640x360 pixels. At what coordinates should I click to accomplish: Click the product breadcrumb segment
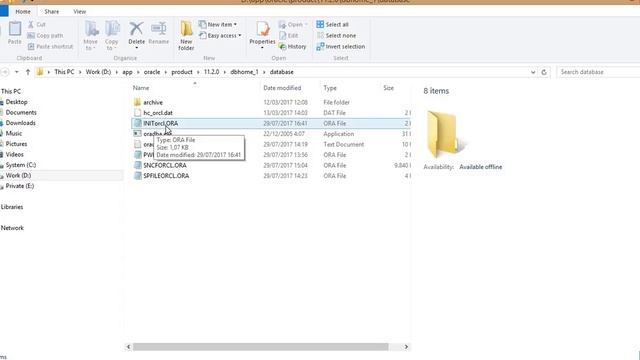(182, 72)
